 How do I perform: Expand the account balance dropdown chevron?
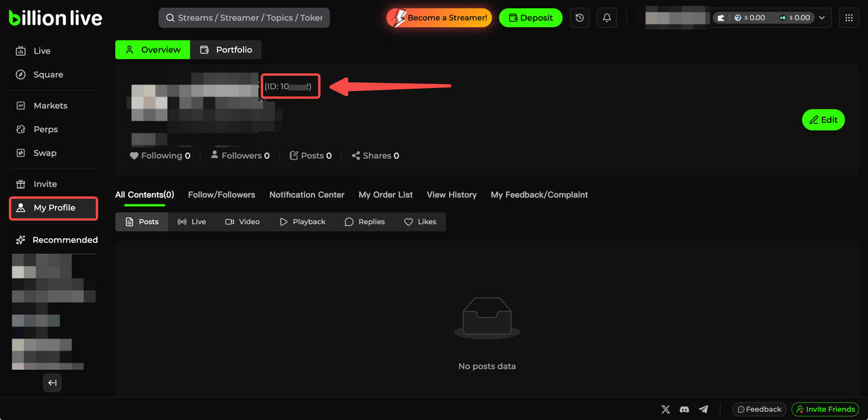(x=823, y=18)
